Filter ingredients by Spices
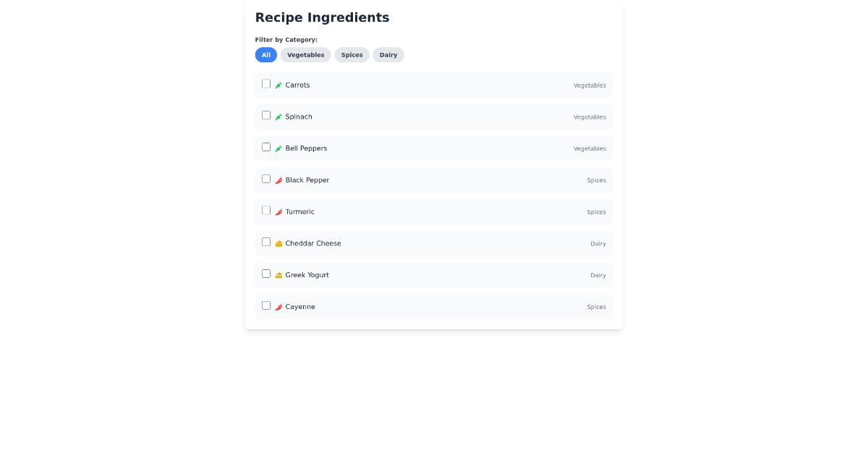The image size is (868, 456). pos(352,55)
